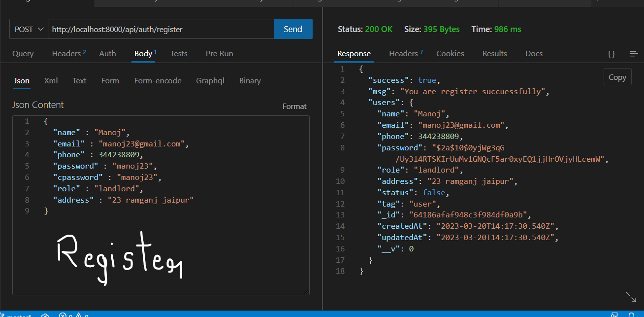Click the Json Content editor corner grip

pos(306,292)
